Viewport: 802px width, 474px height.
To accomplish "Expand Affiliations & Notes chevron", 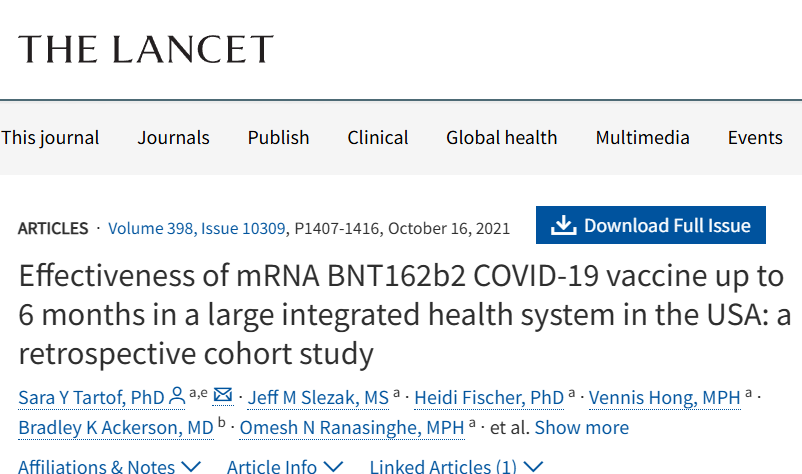I will pyautogui.click(x=191, y=466).
